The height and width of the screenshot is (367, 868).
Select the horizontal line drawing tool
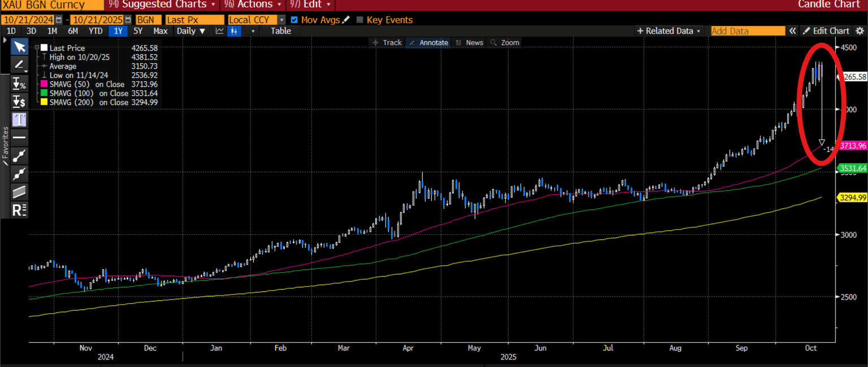(x=19, y=137)
